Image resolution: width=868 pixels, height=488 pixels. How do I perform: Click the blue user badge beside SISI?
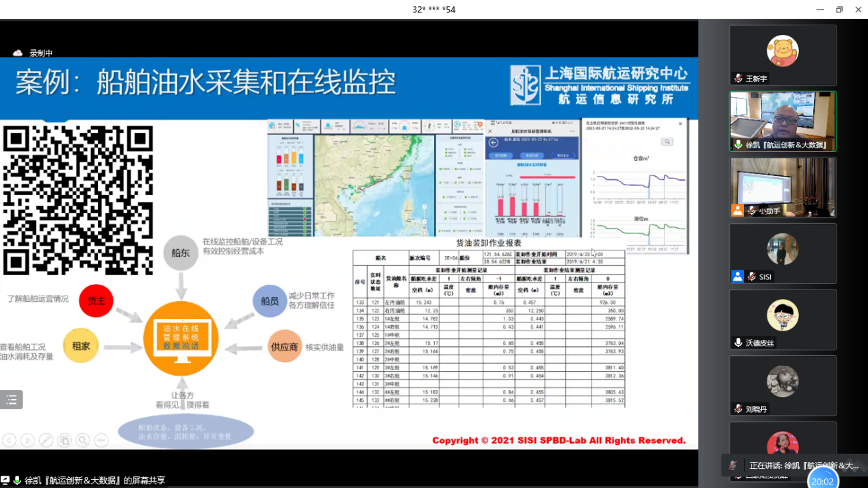[x=737, y=277]
